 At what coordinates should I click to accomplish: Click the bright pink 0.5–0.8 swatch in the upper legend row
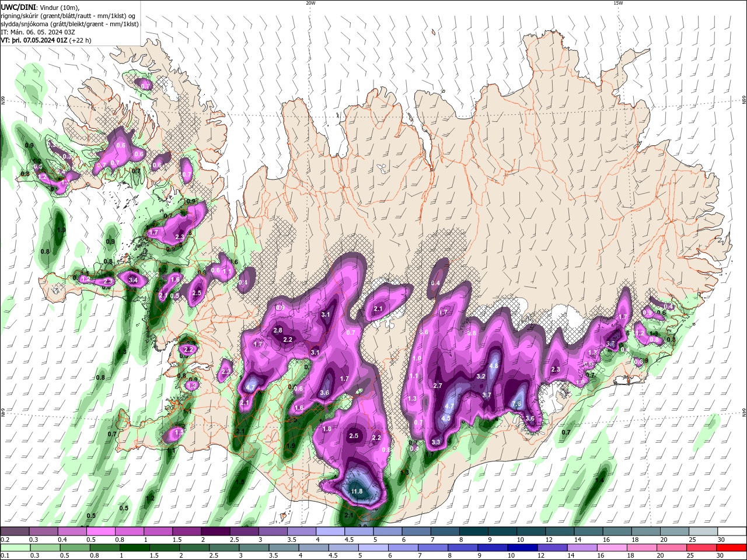tap(102, 531)
